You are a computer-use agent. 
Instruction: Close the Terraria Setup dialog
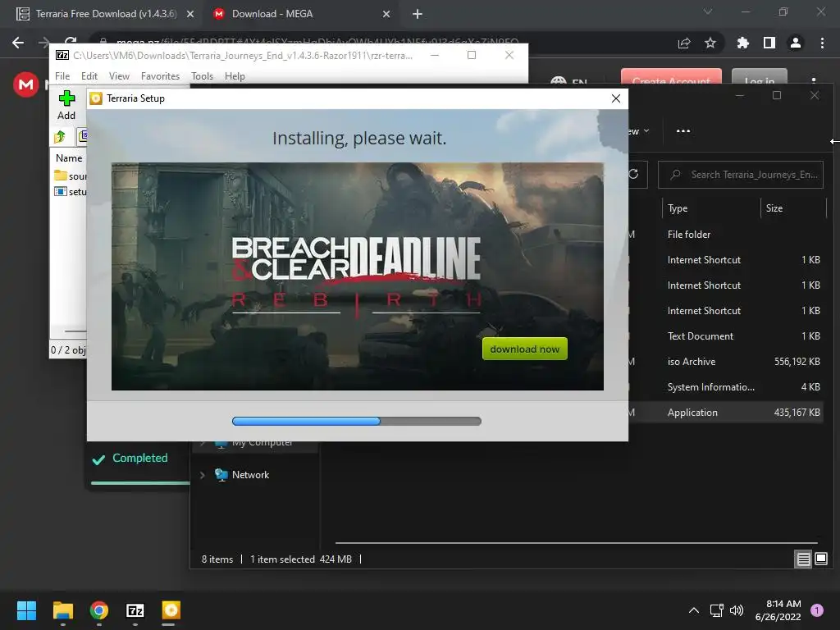coord(616,98)
